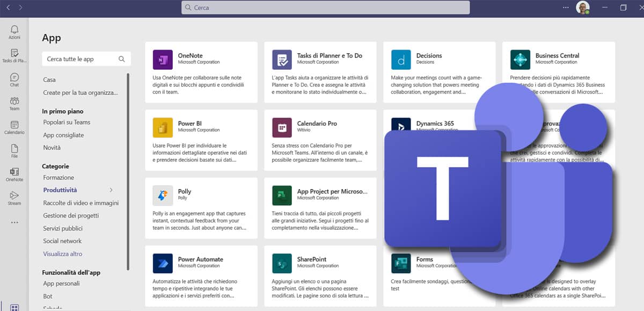Open Create per la tua organizzazione
Screen dimensions: 644x311
click(x=80, y=92)
